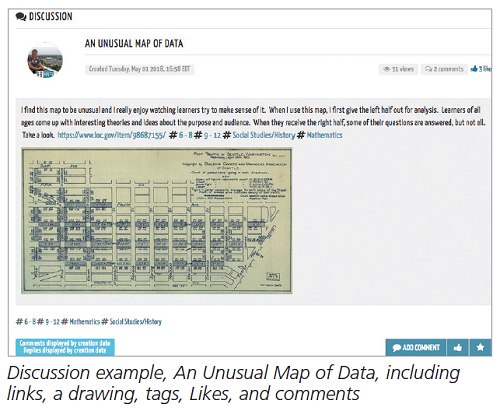Open Mathematics tag in post body
This screenshot has height=418, width=500.
pos(324,135)
